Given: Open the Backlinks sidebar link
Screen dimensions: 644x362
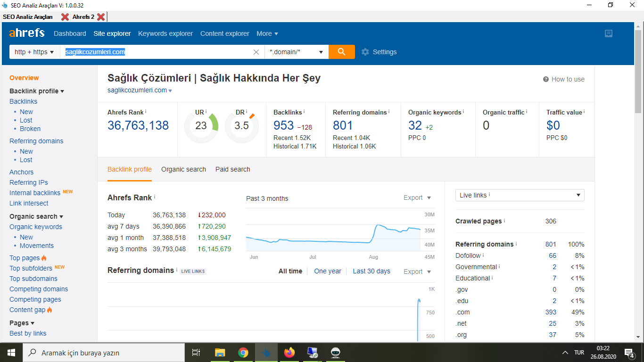Looking at the screenshot, I should tap(23, 101).
